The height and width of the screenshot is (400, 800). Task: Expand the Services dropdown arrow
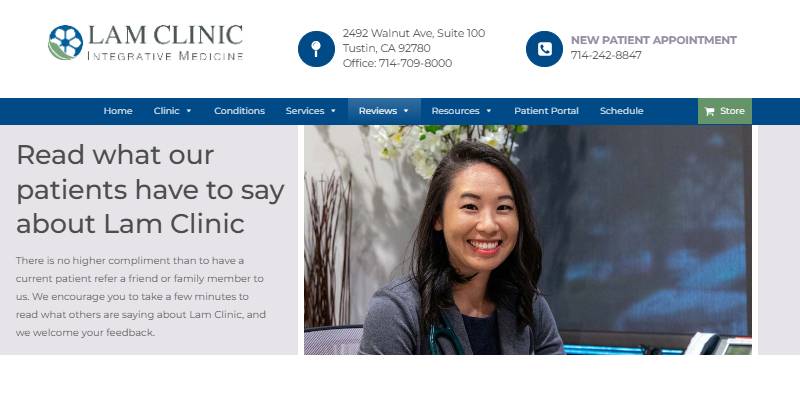tap(333, 111)
